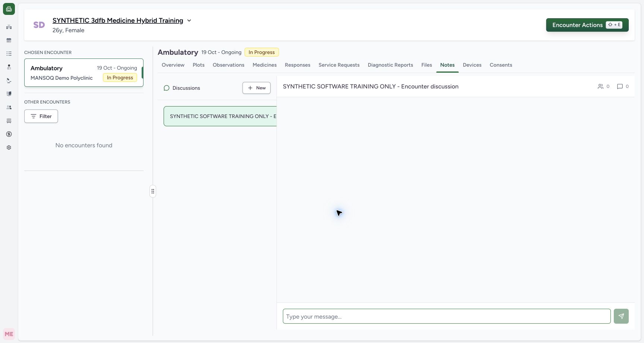The width and height of the screenshot is (644, 343).
Task: Go to the Responses tab
Action: point(297,65)
